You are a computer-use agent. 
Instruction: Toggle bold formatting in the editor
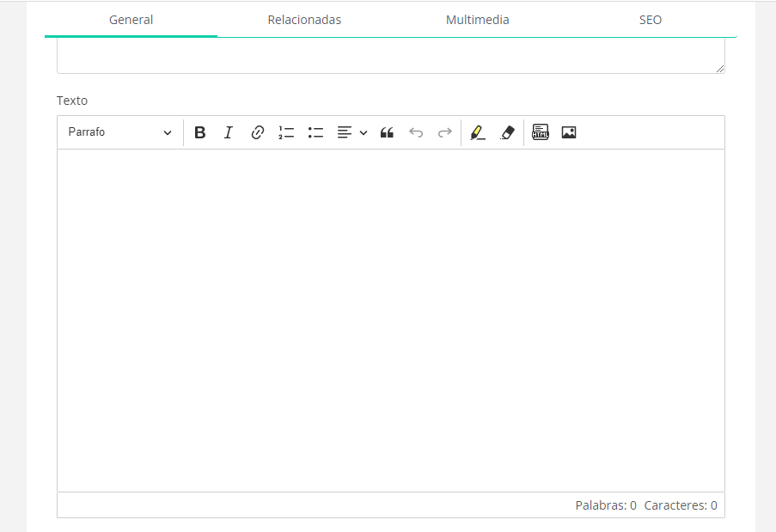point(200,132)
